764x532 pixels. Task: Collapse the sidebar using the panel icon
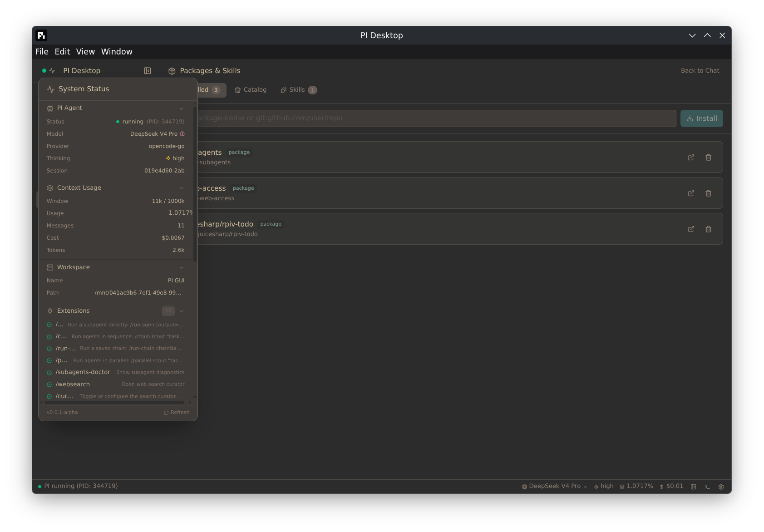pyautogui.click(x=148, y=71)
